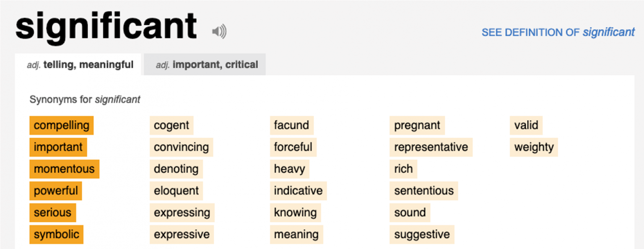Screen dimensions: 644x249
Task: Click the synonym 'convincing'
Action: pos(181,147)
